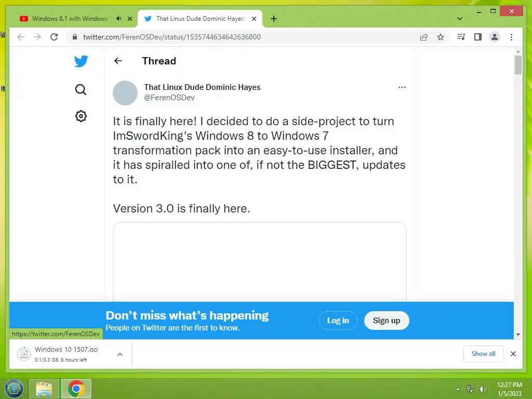The width and height of the screenshot is (532, 399).
Task: Close the Dominic Hayes Twitter tab
Action: pos(254,19)
